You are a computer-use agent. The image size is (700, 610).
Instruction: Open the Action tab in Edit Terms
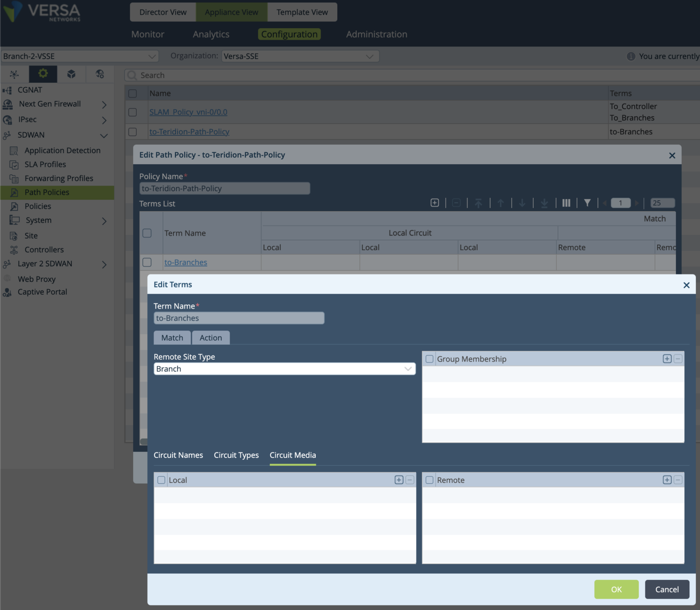[211, 337]
